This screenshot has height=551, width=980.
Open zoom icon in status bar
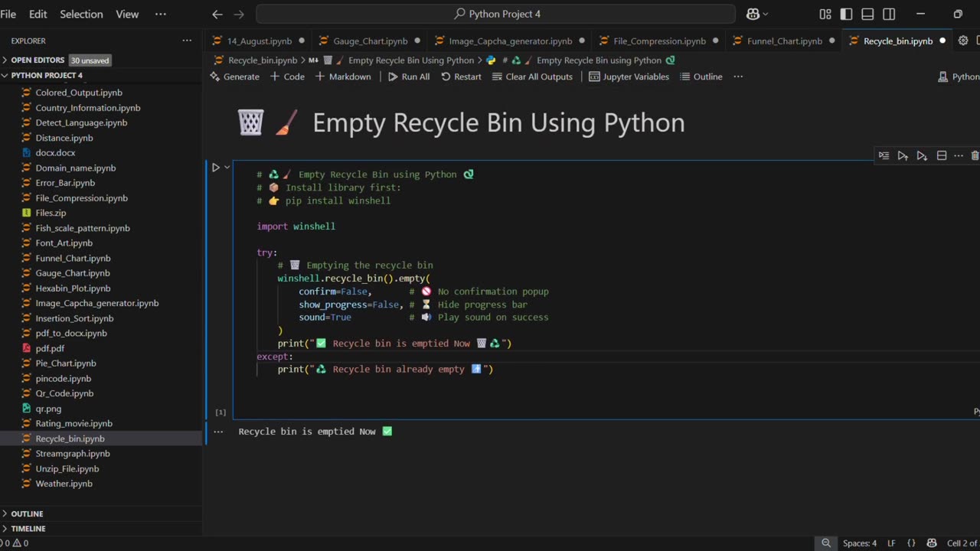point(826,543)
